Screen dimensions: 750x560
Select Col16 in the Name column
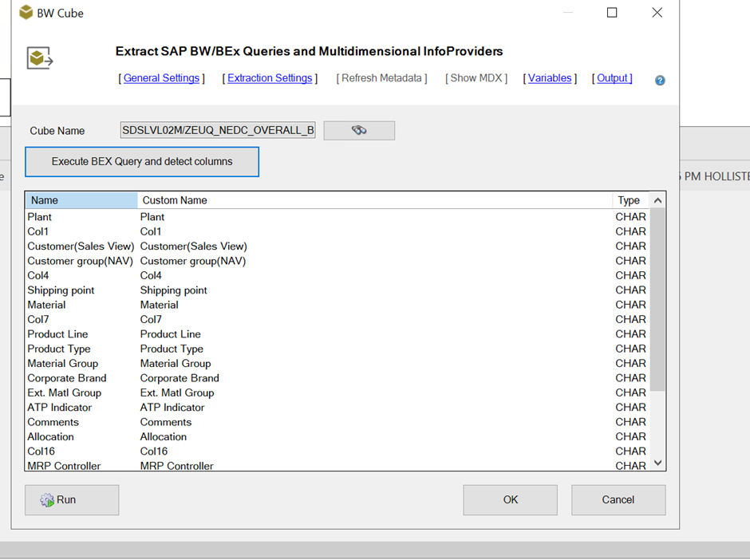(x=41, y=452)
